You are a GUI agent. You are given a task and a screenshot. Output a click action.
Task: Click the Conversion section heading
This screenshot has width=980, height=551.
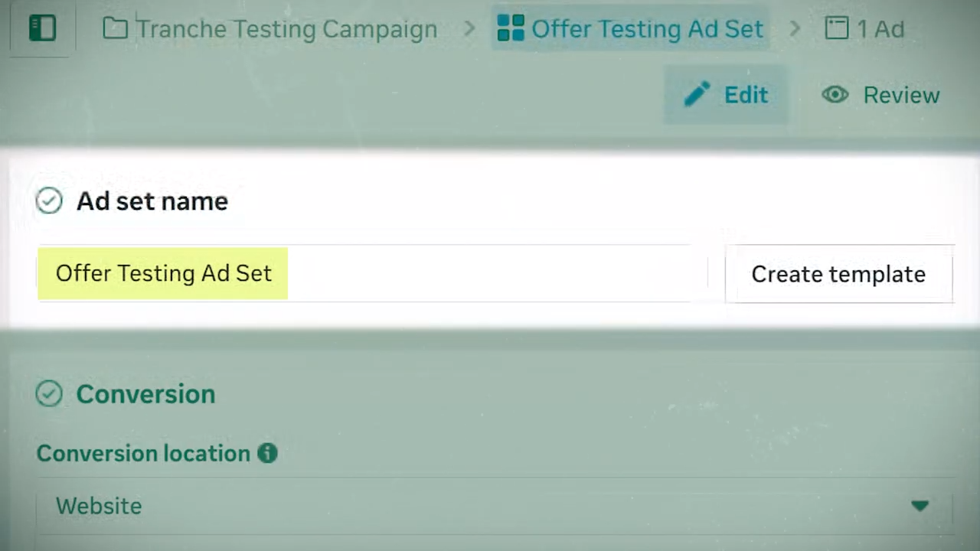145,393
